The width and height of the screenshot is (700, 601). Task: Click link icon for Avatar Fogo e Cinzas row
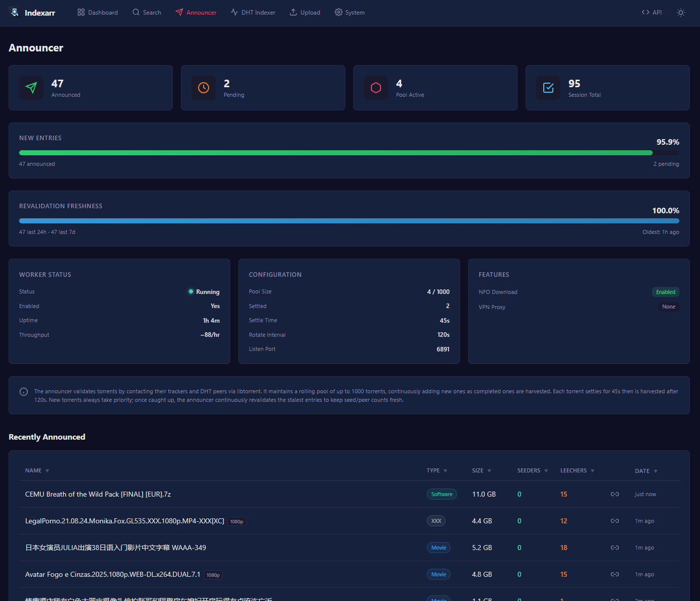(x=614, y=574)
